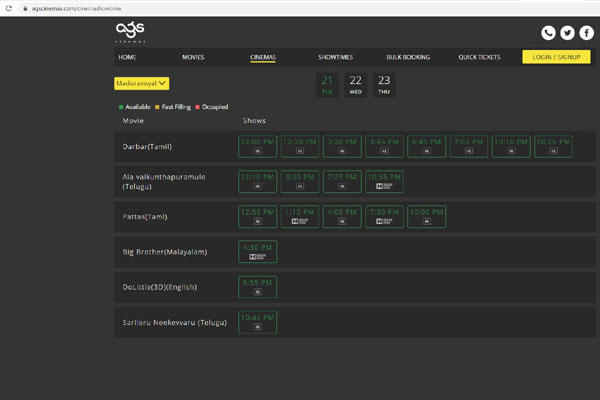Click the DoLittle(3D)(English) title
The height and width of the screenshot is (400, 600).
coord(160,287)
